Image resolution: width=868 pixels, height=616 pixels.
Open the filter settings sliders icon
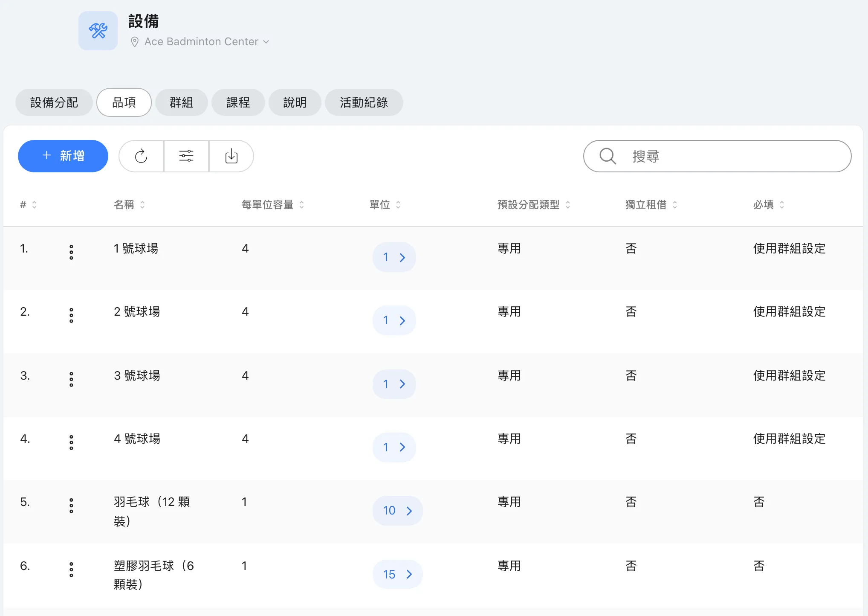(x=186, y=156)
